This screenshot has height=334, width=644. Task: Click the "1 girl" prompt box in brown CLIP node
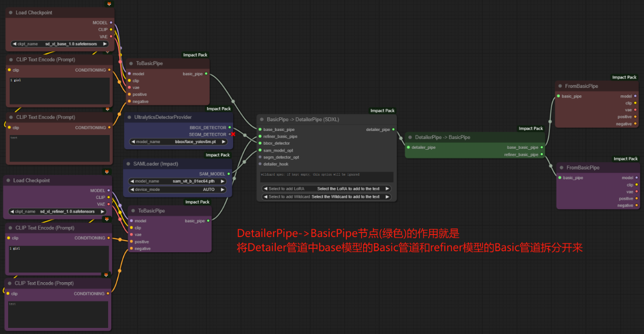pyautogui.click(x=60, y=91)
